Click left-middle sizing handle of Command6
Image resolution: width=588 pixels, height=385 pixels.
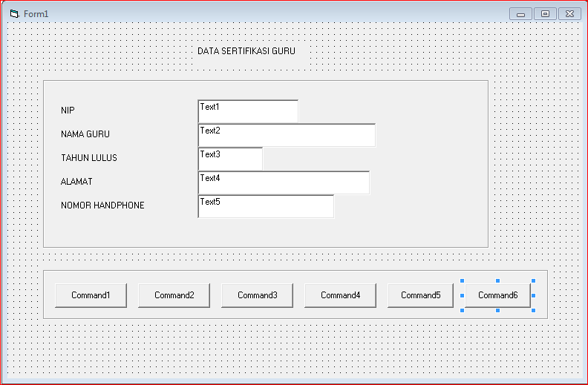click(x=462, y=295)
